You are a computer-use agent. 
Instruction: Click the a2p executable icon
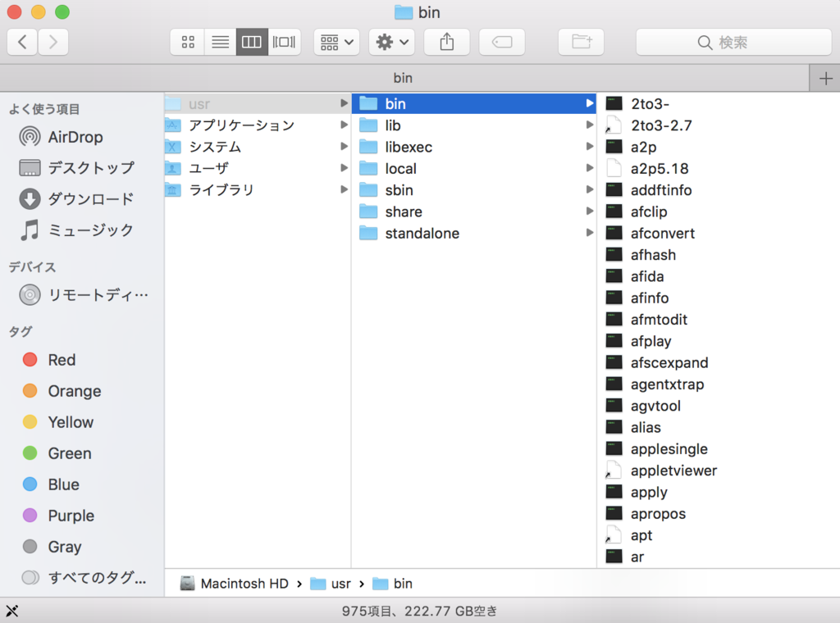[614, 147]
